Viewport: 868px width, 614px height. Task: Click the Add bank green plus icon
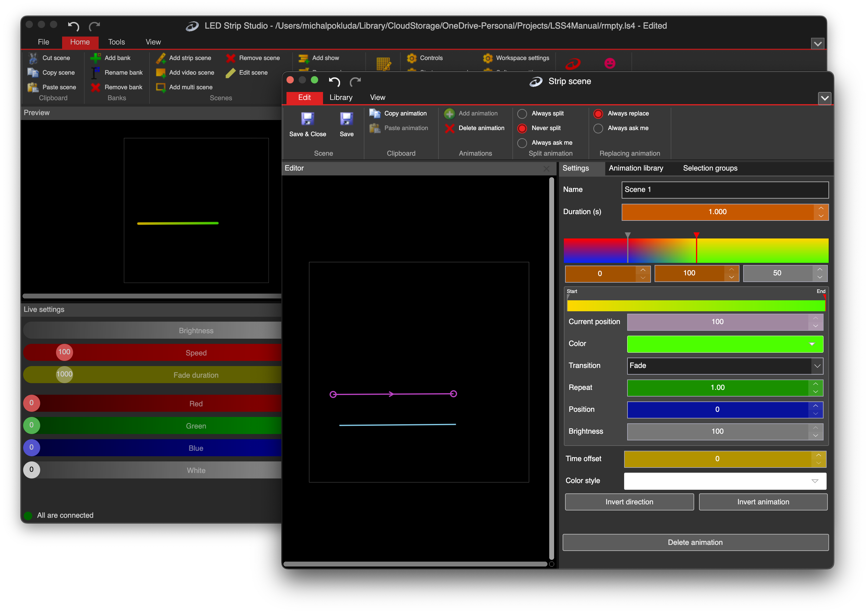coord(96,58)
